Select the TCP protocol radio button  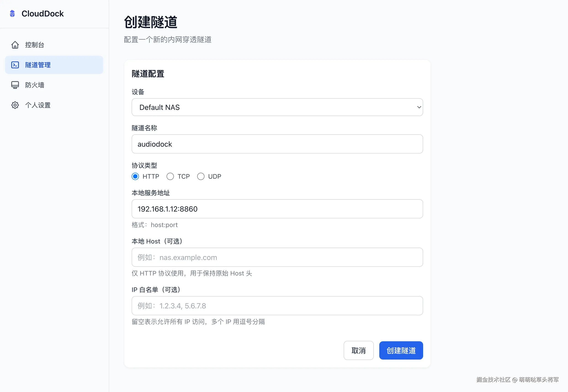(x=170, y=176)
